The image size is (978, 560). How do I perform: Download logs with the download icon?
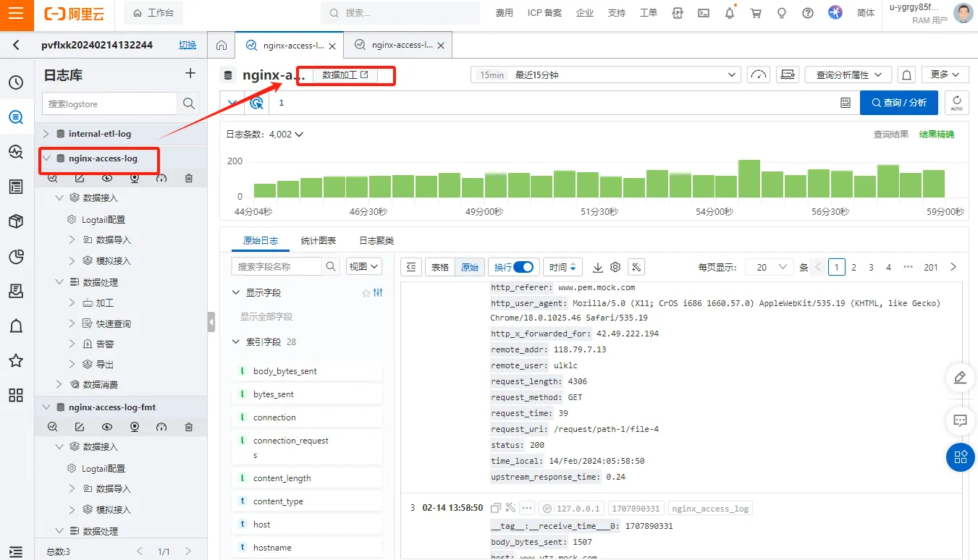click(598, 267)
